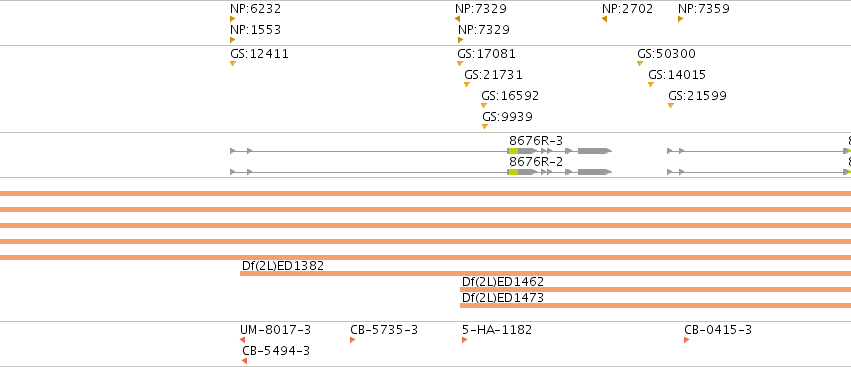Select the CB-5735-3 insertion arrow

(353, 340)
